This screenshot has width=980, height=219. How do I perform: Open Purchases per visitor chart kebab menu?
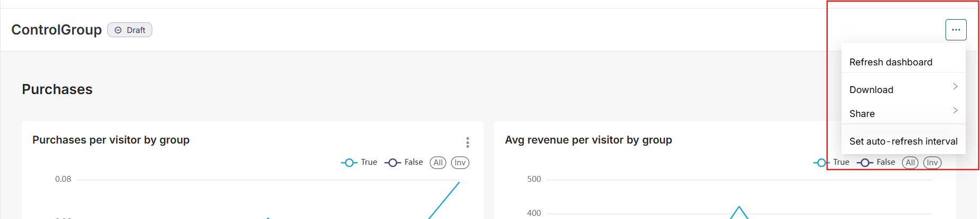467,142
